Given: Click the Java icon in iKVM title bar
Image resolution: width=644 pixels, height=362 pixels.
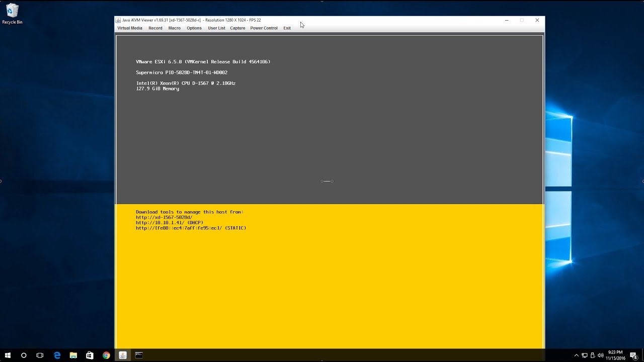Looking at the screenshot, I should [118, 20].
